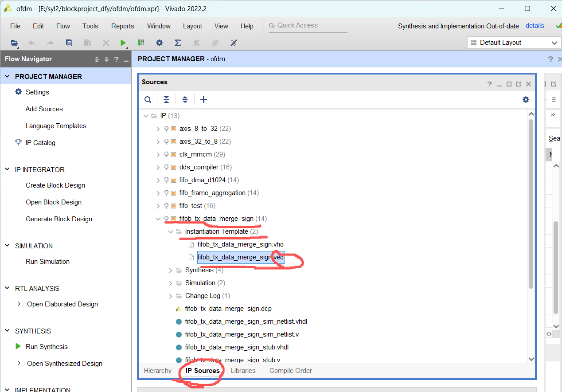Switch to the Compile Order tab
The image size is (562, 392).
291,371
